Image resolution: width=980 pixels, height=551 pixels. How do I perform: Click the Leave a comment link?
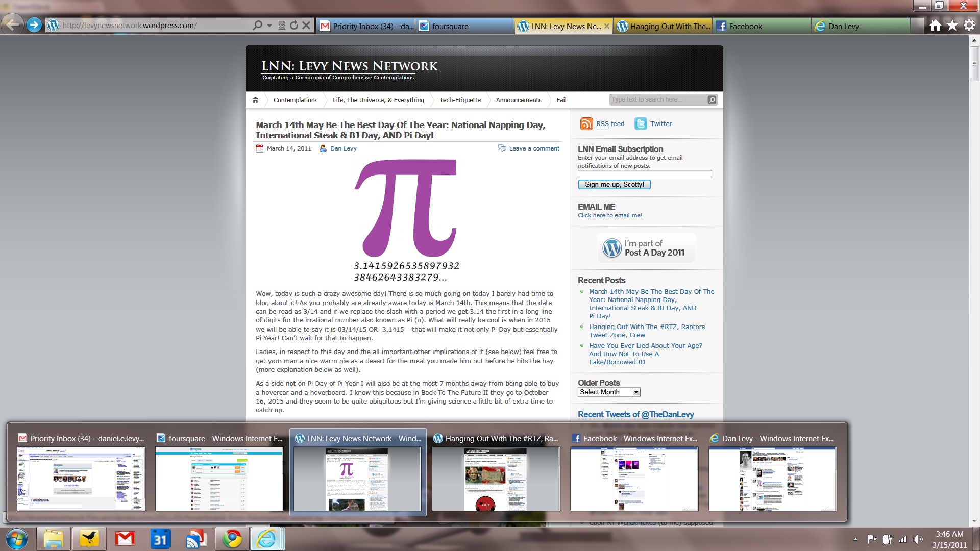click(534, 148)
